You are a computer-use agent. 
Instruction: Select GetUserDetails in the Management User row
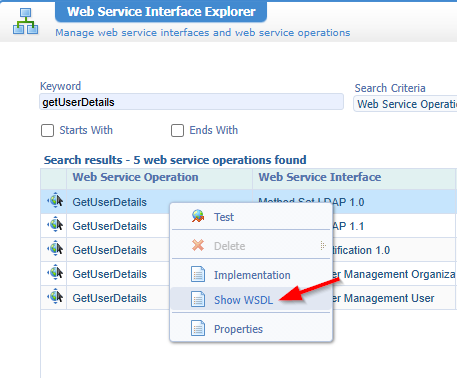pyautogui.click(x=110, y=298)
